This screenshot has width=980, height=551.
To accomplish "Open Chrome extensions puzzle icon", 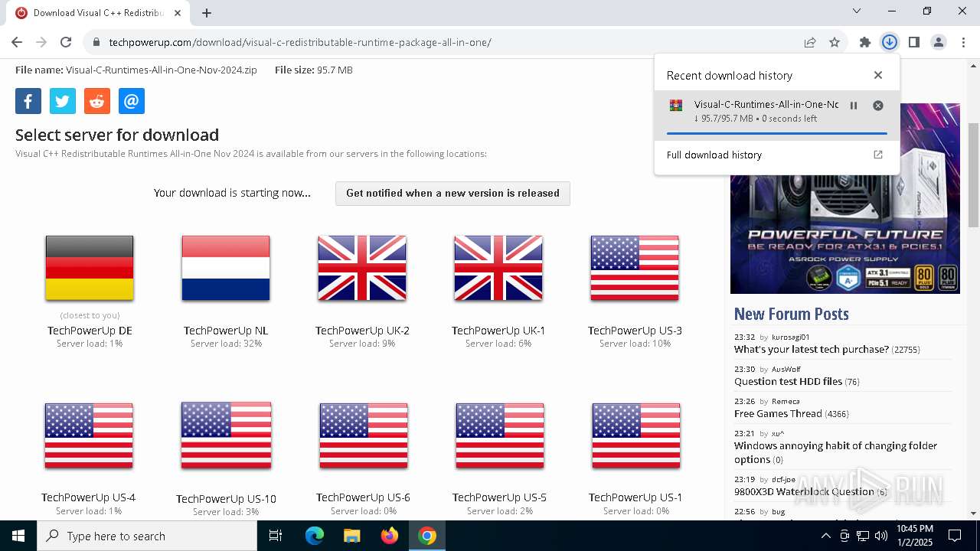I will pos(865,42).
